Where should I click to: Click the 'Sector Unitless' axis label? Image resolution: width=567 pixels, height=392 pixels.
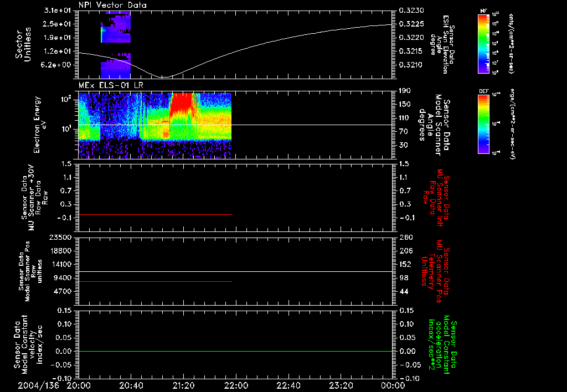pos(23,44)
